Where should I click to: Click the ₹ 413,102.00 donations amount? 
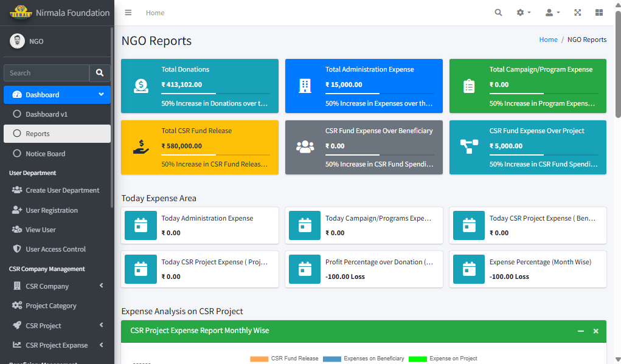coord(182,84)
